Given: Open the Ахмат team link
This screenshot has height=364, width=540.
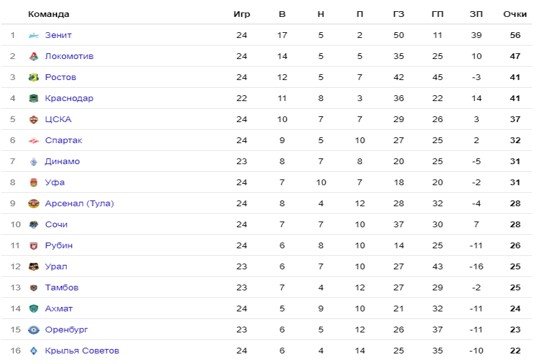Looking at the screenshot, I should 59,309.
